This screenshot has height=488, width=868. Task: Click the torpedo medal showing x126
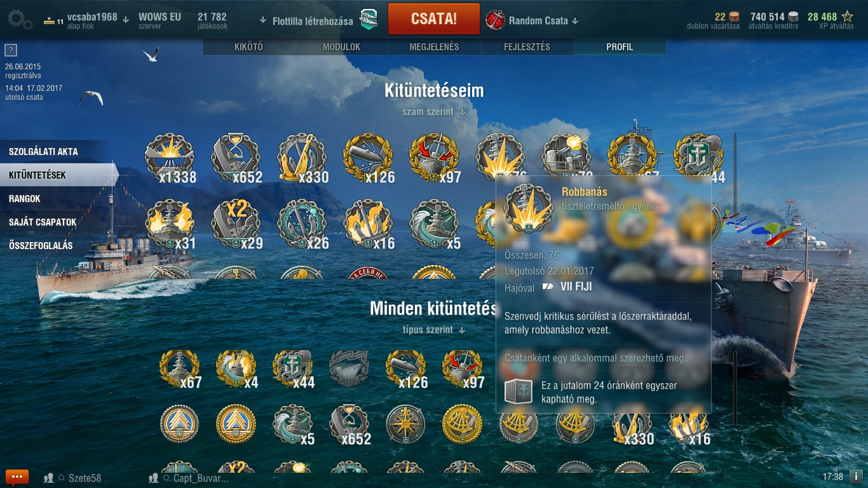coord(369,158)
